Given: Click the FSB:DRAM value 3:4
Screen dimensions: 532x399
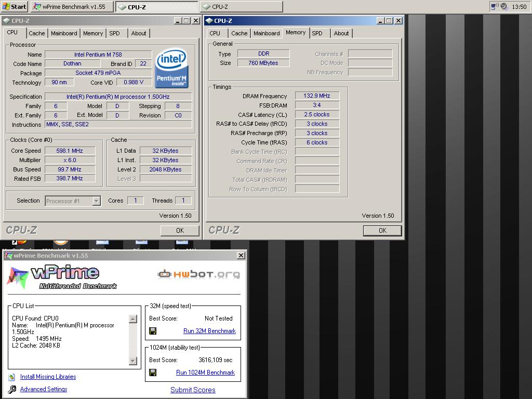Looking at the screenshot, I should [x=317, y=105].
